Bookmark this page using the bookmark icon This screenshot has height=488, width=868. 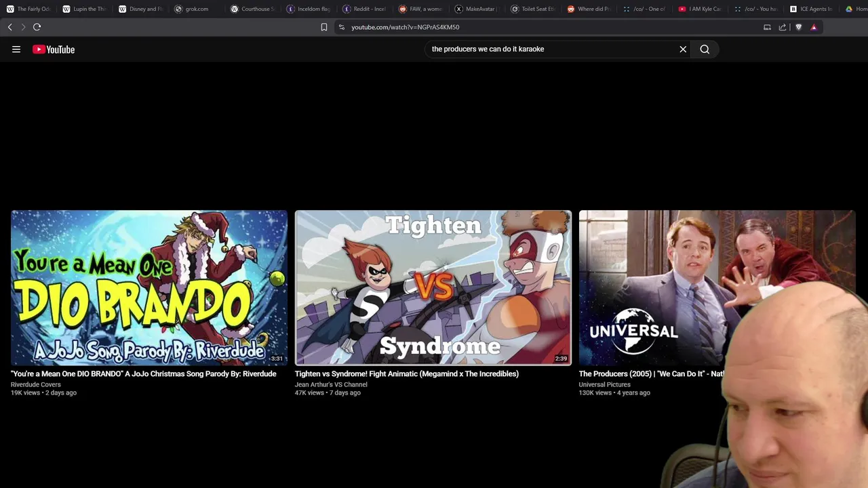[323, 27]
